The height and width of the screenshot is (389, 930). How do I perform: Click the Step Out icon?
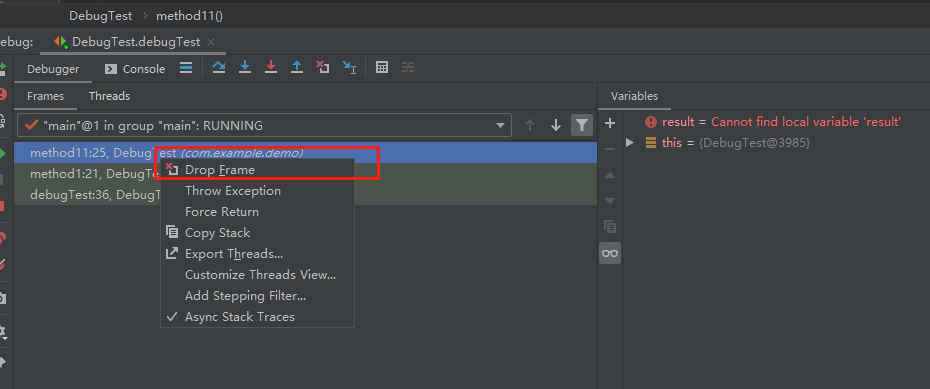coord(297,68)
